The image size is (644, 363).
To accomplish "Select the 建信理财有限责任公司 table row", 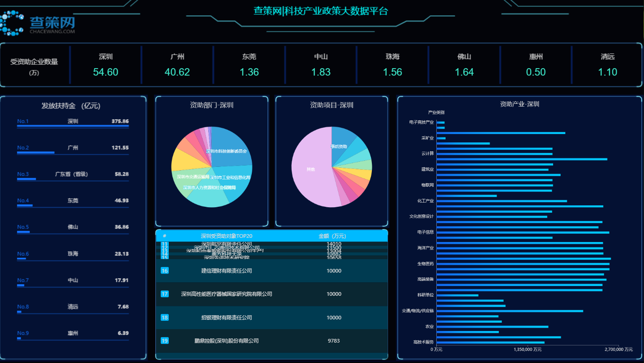I will (x=272, y=271).
